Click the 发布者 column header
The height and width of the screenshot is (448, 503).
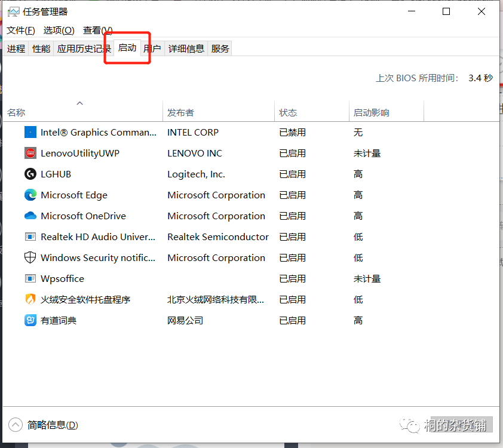point(180,112)
